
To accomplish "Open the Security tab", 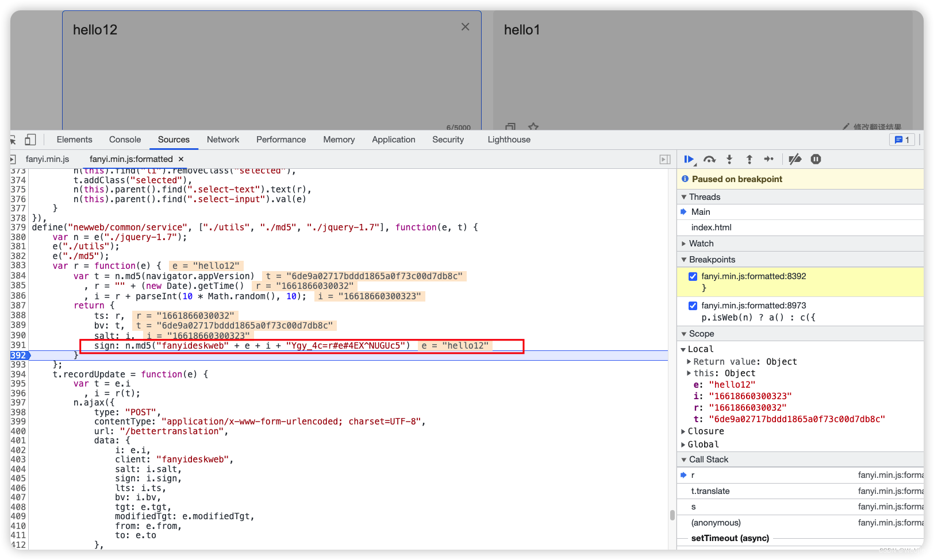I will tap(448, 140).
